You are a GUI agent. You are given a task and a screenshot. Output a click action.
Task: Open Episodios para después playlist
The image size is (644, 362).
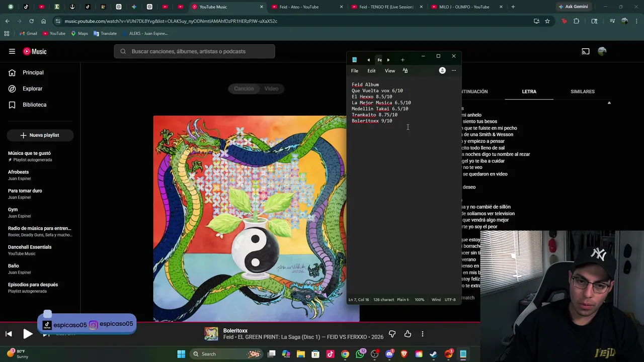[x=33, y=288]
